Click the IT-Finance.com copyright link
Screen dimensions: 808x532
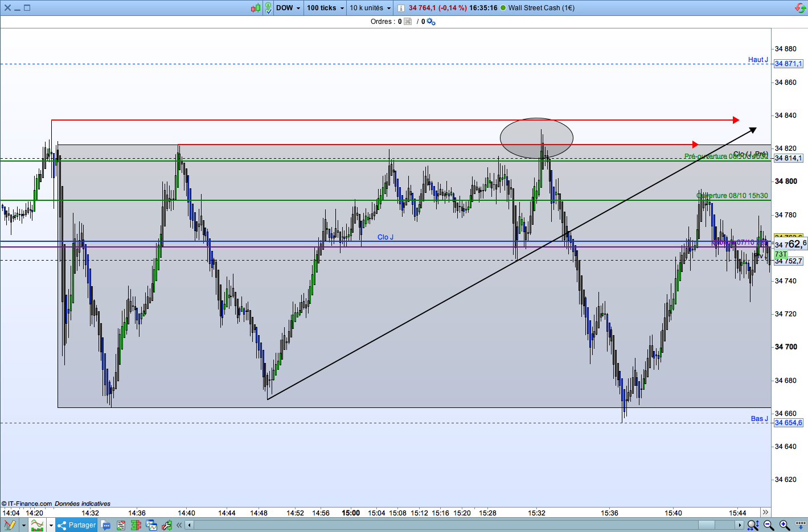tap(27, 504)
